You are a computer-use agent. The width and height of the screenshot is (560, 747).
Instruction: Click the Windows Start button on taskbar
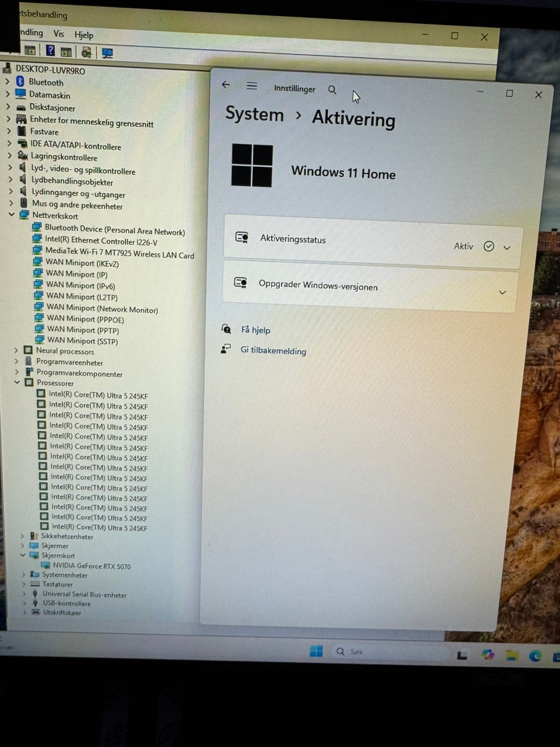(316, 651)
